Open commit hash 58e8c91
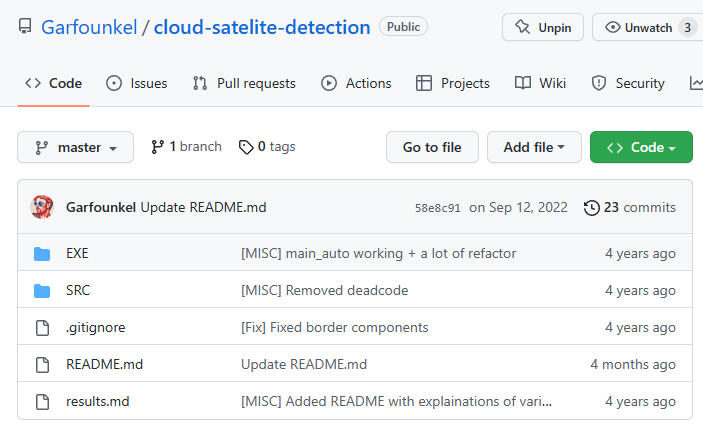Viewport: 703px width, 432px height. click(x=438, y=208)
